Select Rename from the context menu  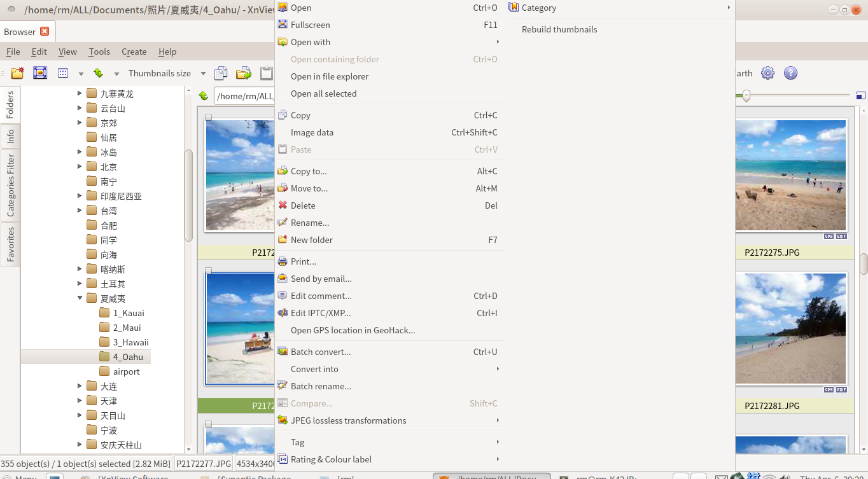pos(310,223)
